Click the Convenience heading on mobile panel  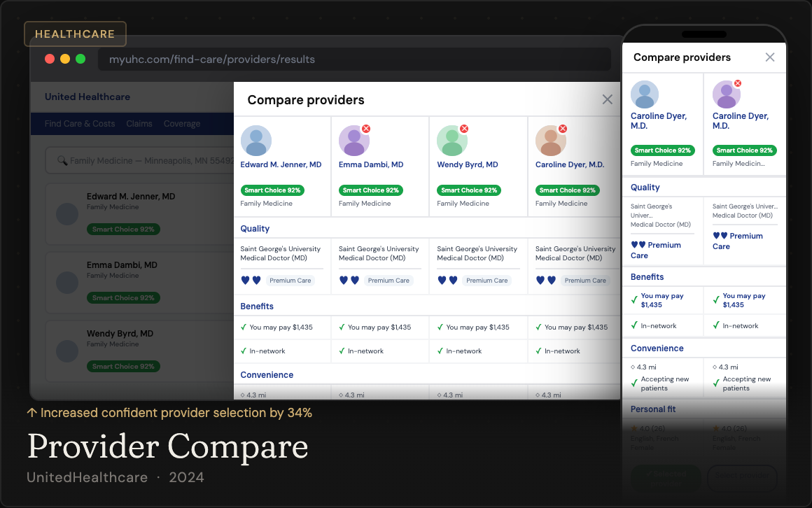(657, 348)
